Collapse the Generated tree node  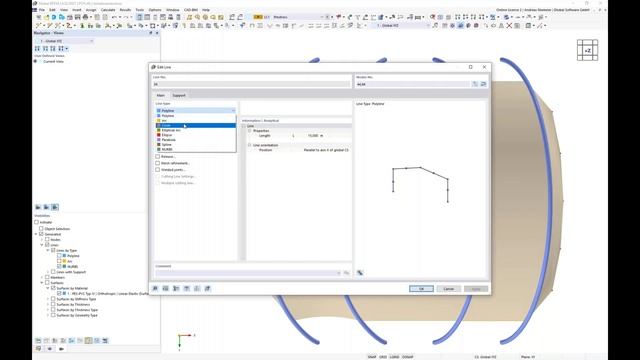(36, 234)
